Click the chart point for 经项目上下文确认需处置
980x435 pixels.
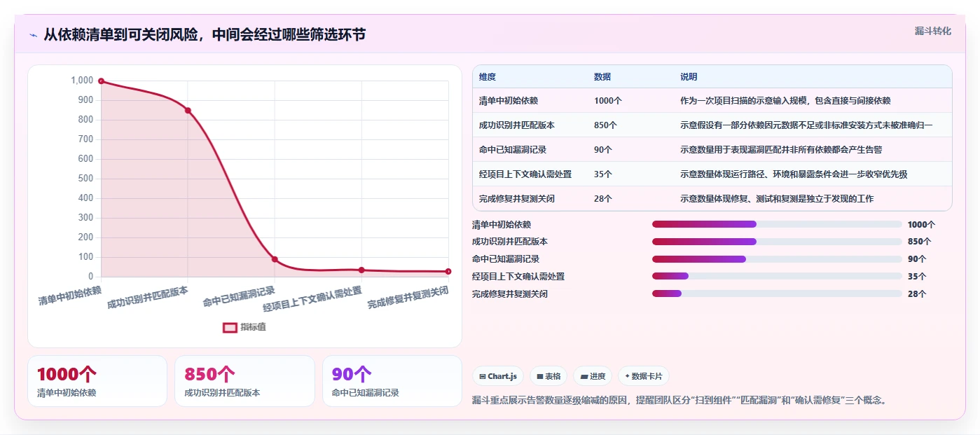coord(361,270)
